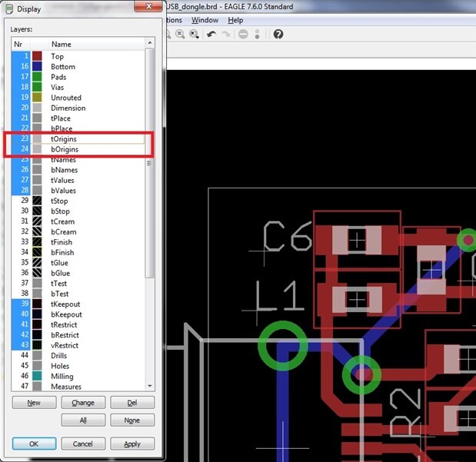Click the Display dialog title icon
476x462 pixels.
[x=9, y=9]
